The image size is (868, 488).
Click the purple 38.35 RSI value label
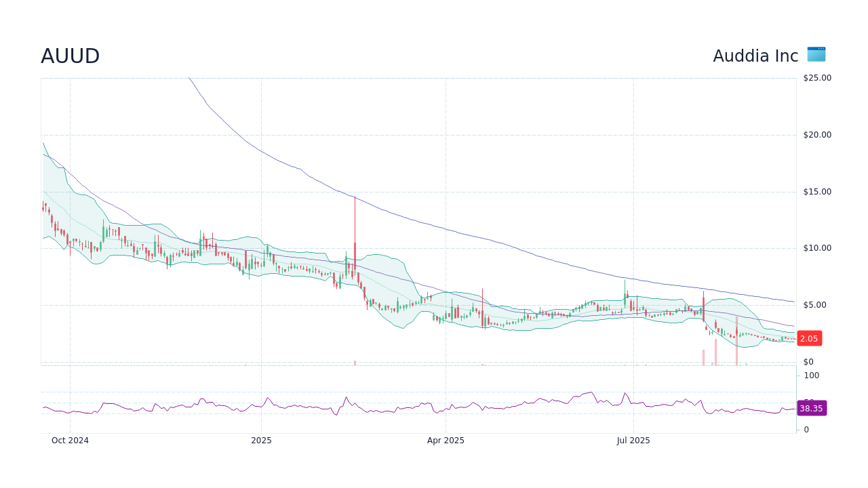click(811, 408)
